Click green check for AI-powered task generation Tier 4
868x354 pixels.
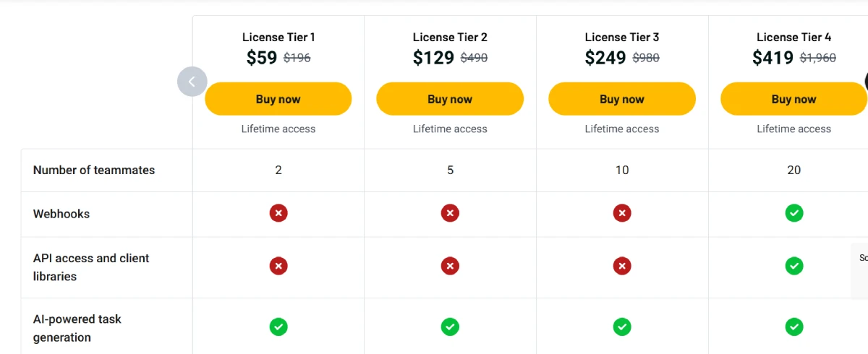[x=794, y=327]
